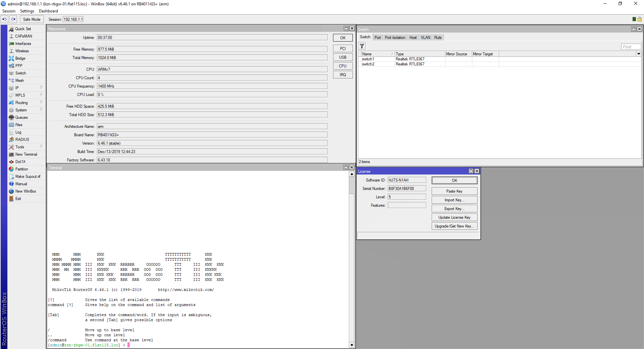The width and height of the screenshot is (644, 349).
Task: Expand the MPLS submenu
Action: pyautogui.click(x=42, y=95)
